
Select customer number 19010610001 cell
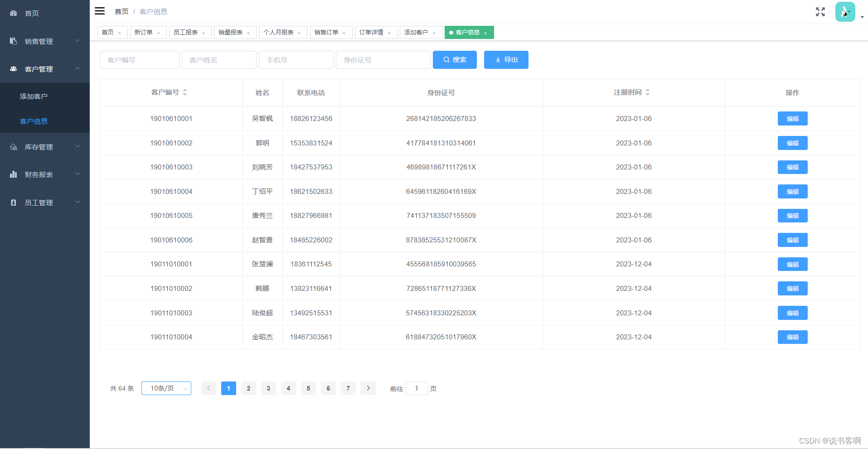pos(171,119)
